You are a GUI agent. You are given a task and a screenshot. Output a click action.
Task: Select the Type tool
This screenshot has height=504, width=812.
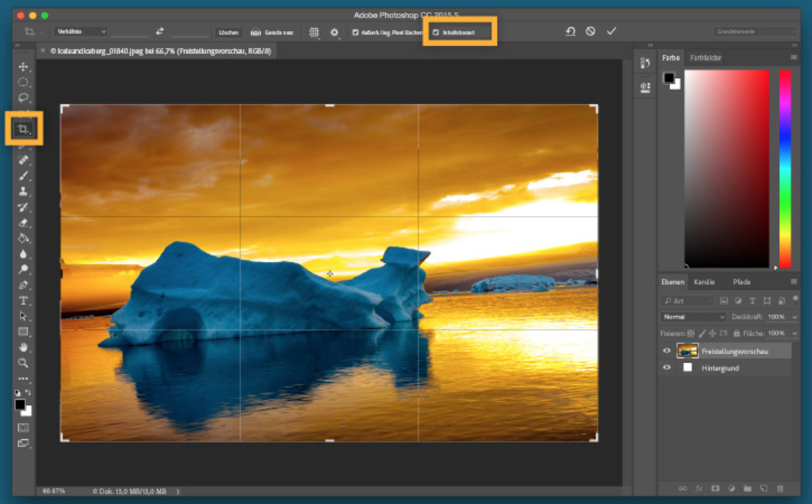[x=23, y=300]
